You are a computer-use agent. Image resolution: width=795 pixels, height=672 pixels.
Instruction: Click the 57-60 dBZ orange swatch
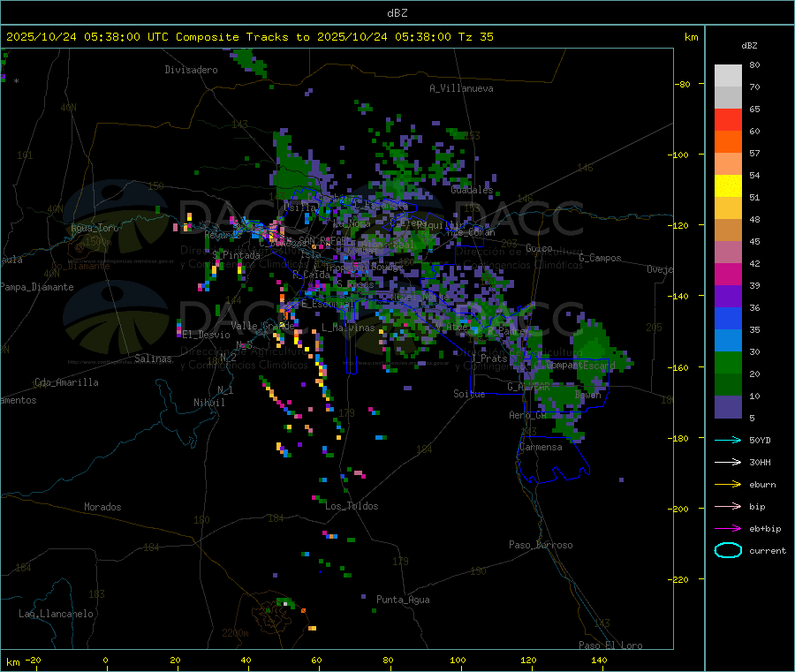coord(728,142)
